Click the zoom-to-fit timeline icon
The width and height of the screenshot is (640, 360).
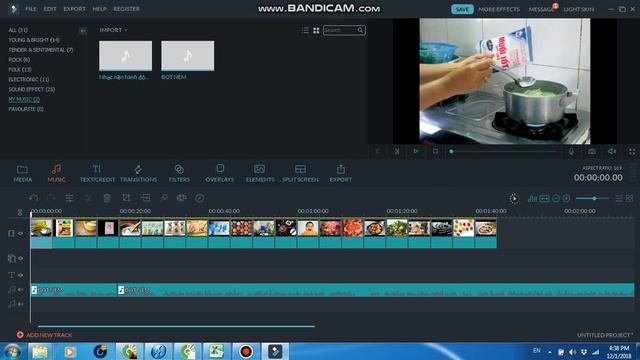544,198
